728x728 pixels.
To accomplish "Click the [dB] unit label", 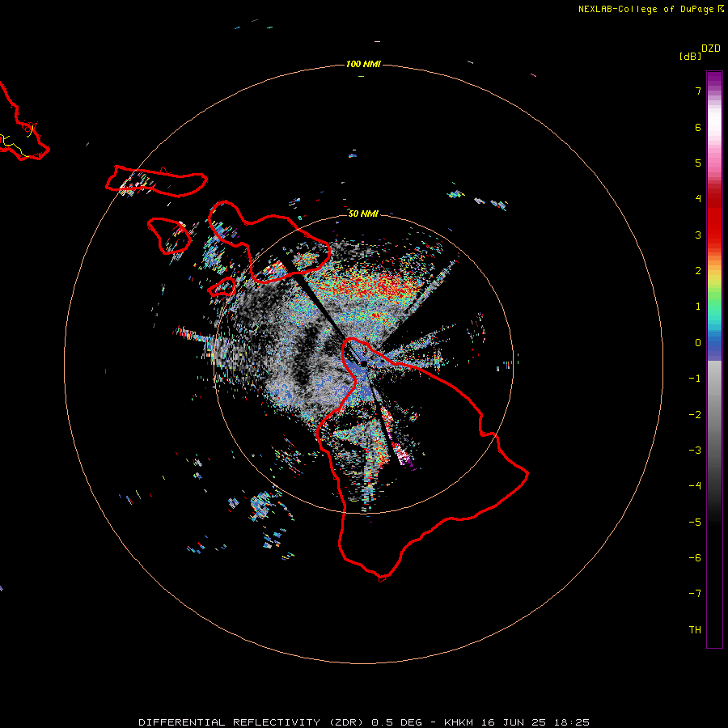I will tap(690, 57).
